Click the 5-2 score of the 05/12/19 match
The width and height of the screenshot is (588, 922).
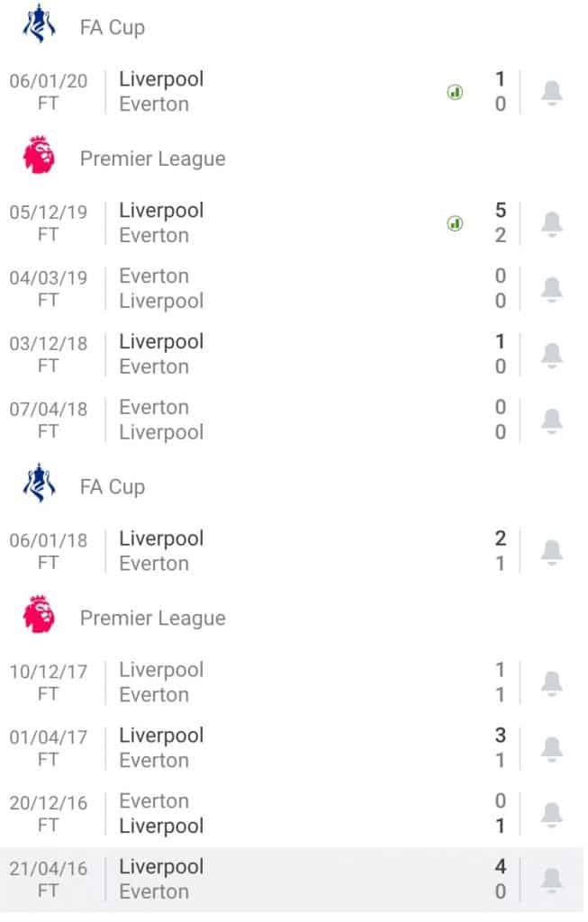point(500,222)
